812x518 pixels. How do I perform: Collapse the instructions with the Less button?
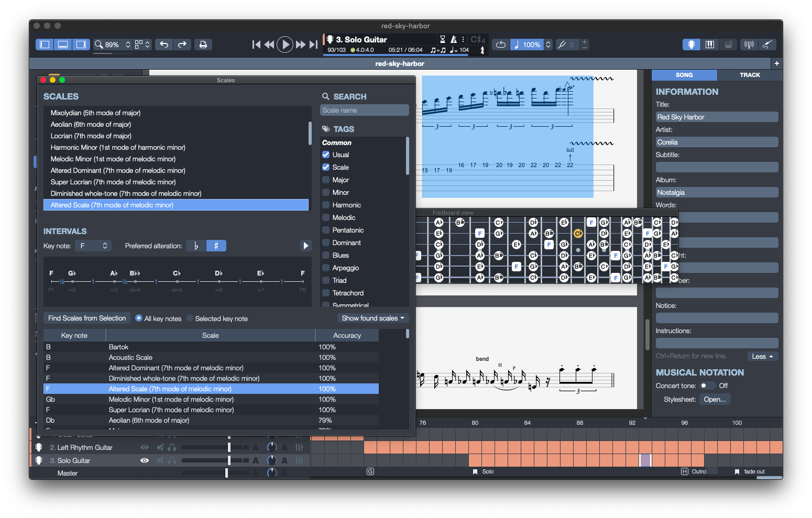pos(762,356)
